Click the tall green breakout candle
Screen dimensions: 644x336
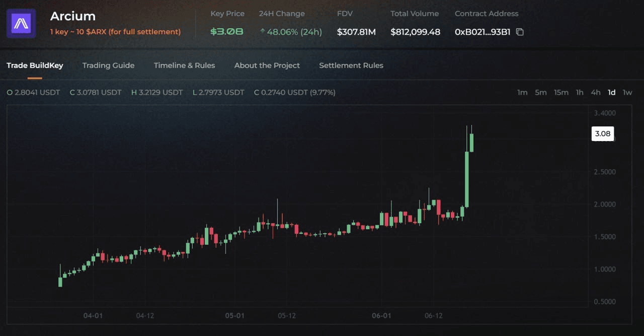[467, 179]
